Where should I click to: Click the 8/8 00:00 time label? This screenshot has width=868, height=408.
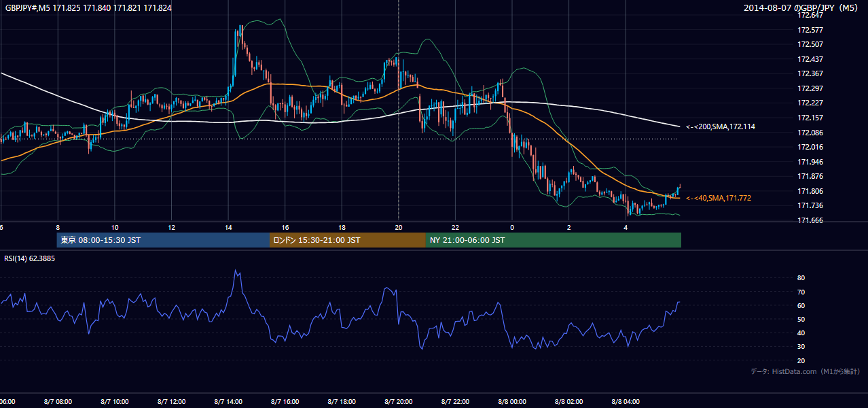pyautogui.click(x=512, y=401)
